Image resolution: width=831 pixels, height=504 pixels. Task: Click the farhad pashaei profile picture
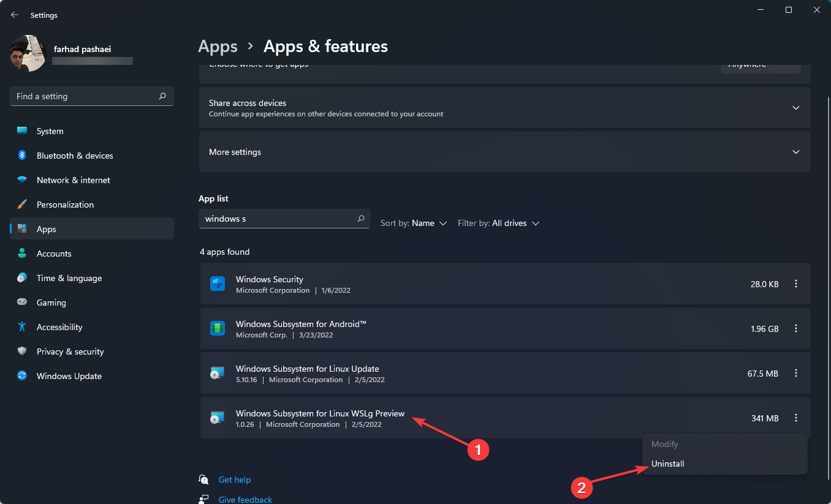click(x=28, y=53)
